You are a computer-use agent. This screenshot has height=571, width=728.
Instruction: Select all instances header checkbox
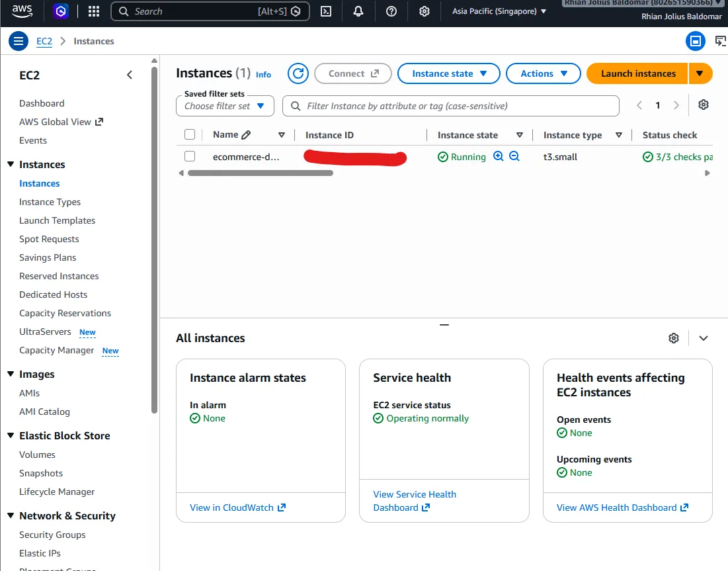coord(189,135)
